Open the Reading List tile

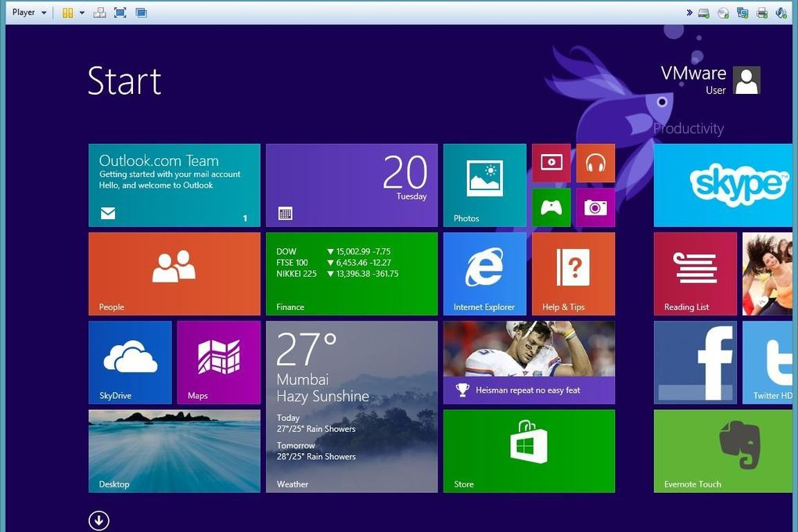(696, 274)
